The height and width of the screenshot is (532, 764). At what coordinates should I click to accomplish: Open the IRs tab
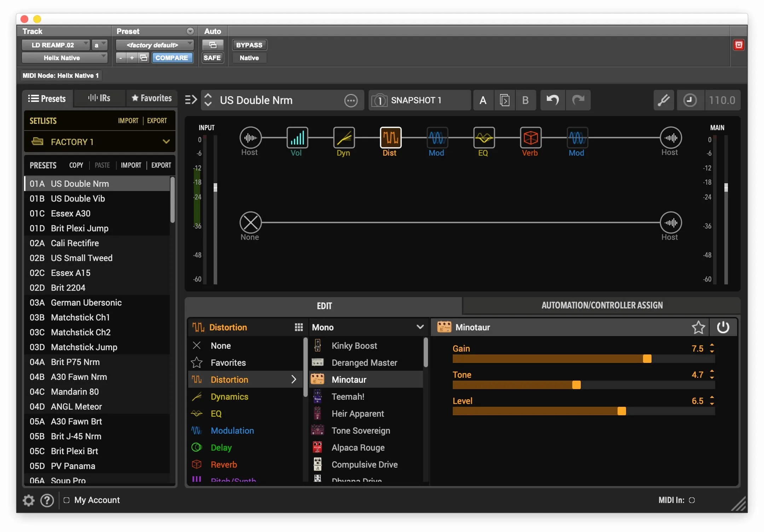(x=99, y=98)
